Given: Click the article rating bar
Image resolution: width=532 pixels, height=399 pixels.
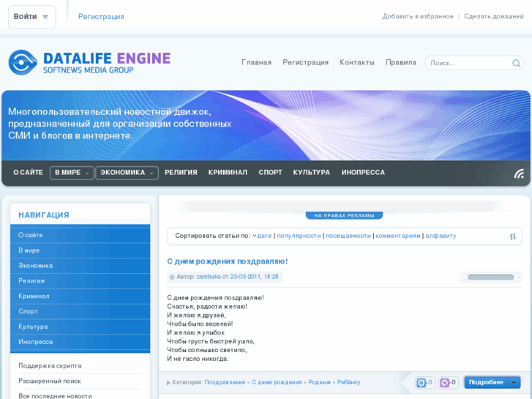Looking at the screenshot, I should click(490, 277).
